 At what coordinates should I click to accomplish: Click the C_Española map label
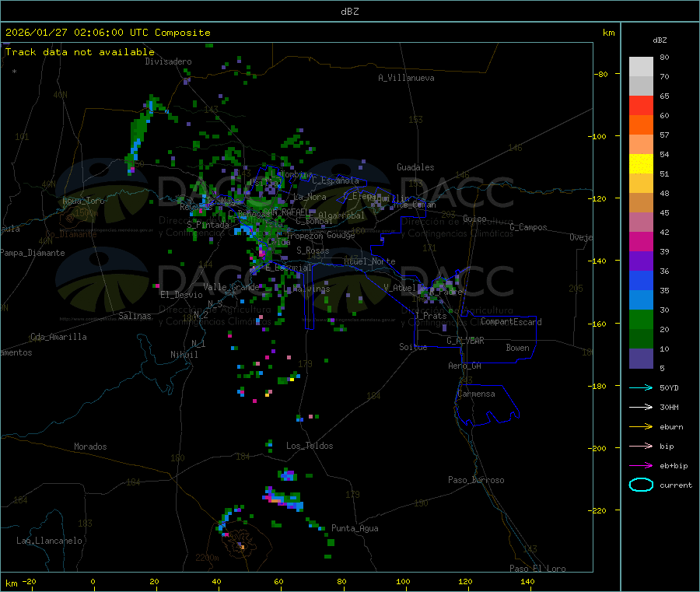336,180
